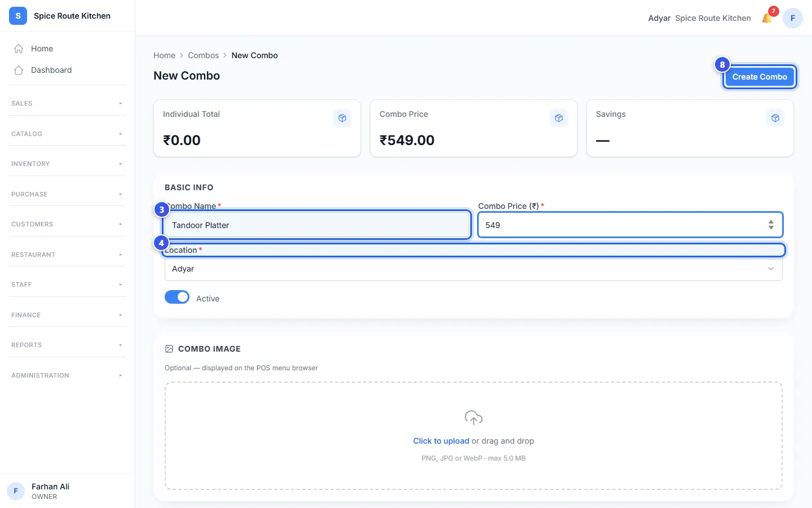The image size is (812, 508).
Task: Click the cloud upload icon
Action: pos(474,418)
